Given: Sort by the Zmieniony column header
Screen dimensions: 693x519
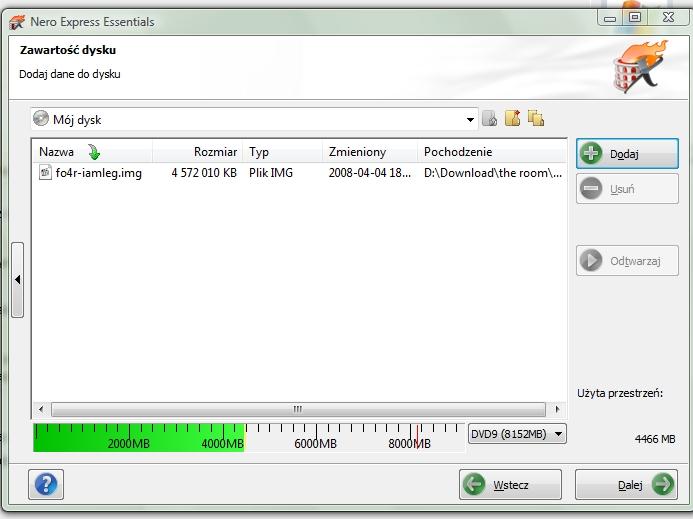Looking at the screenshot, I should (x=370, y=152).
